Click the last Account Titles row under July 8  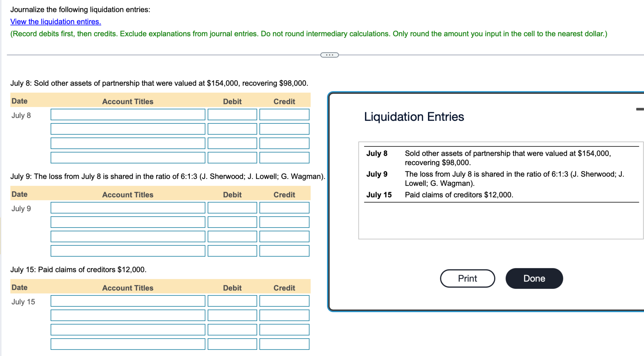[x=128, y=157]
